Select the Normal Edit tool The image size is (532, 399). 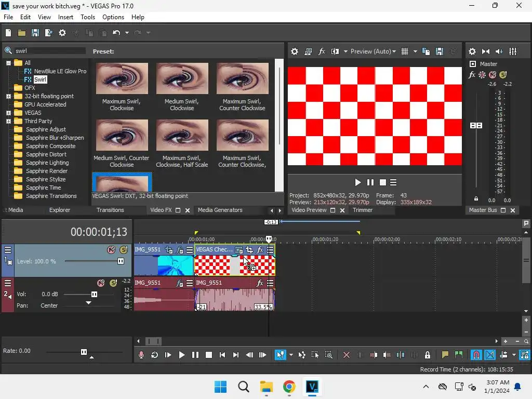tap(280, 355)
